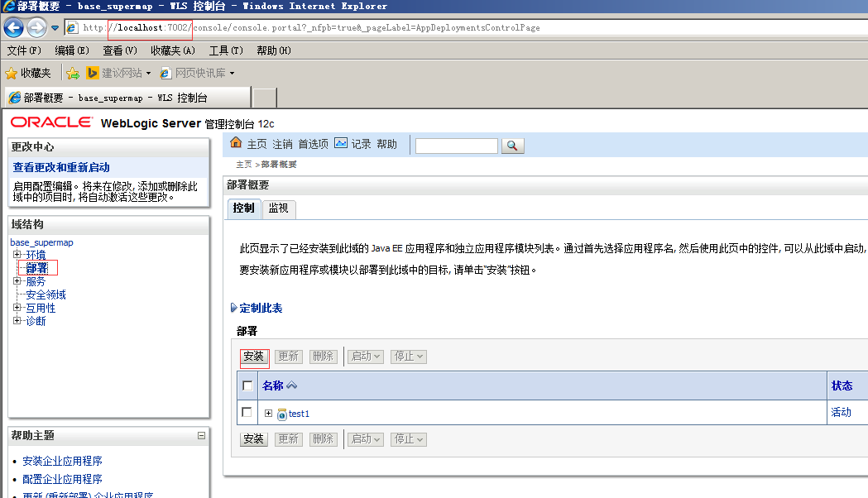Click the 主页 breadcrumb link
This screenshot has height=498, width=868.
pyautogui.click(x=243, y=165)
